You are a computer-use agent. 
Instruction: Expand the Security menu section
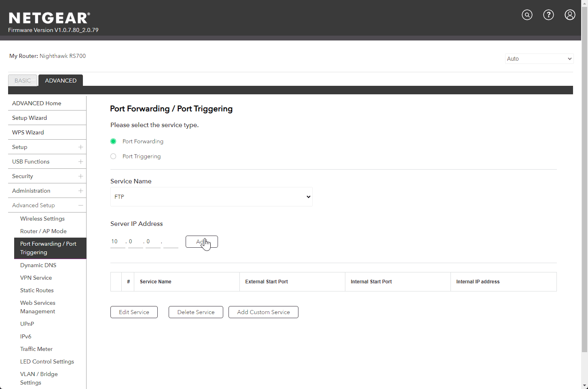point(80,176)
